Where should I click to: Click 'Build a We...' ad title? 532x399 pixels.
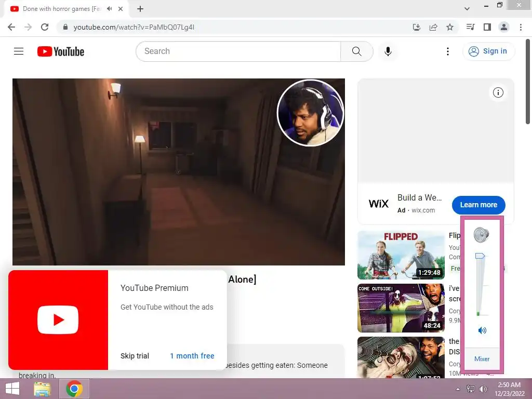(x=419, y=197)
